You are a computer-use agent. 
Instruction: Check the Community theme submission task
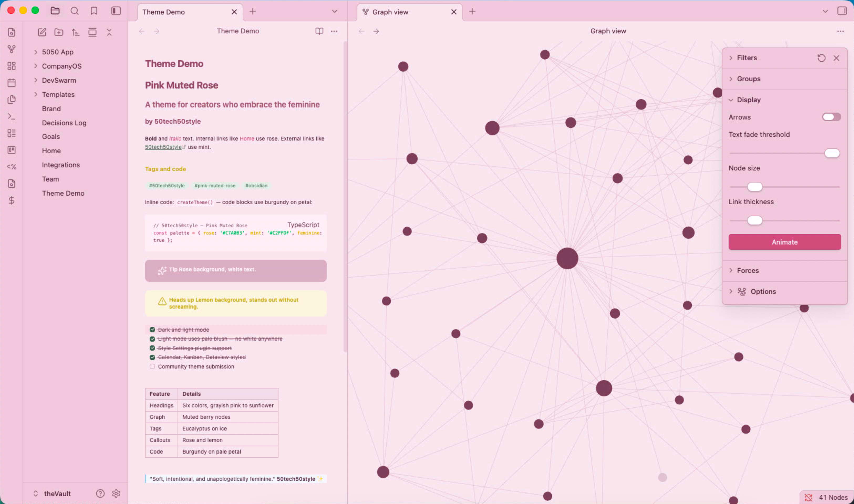[152, 366]
